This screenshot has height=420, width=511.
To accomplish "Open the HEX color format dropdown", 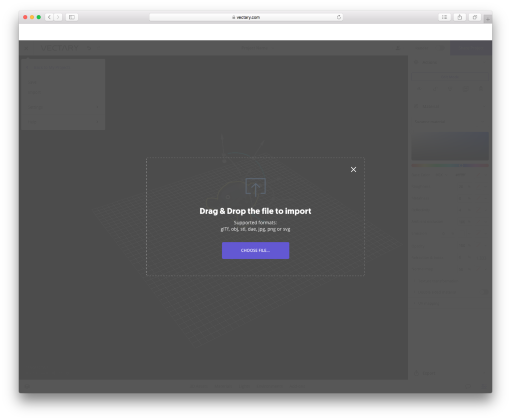I will click(x=442, y=175).
